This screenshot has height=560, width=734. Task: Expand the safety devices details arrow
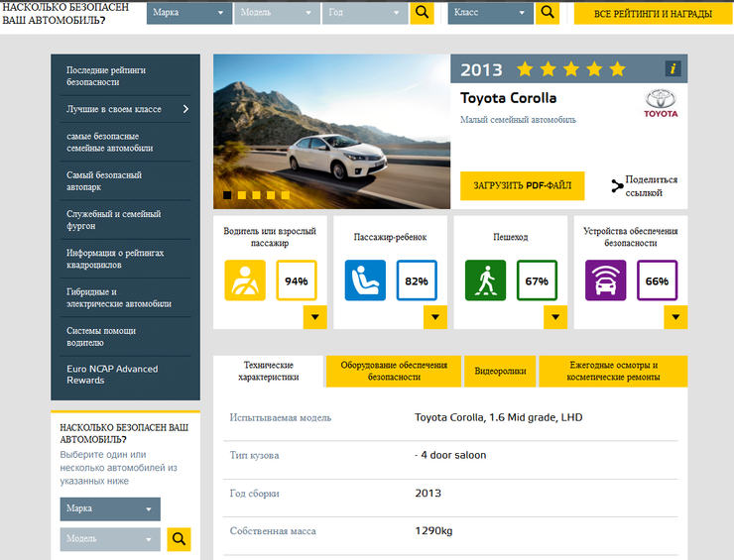click(675, 317)
